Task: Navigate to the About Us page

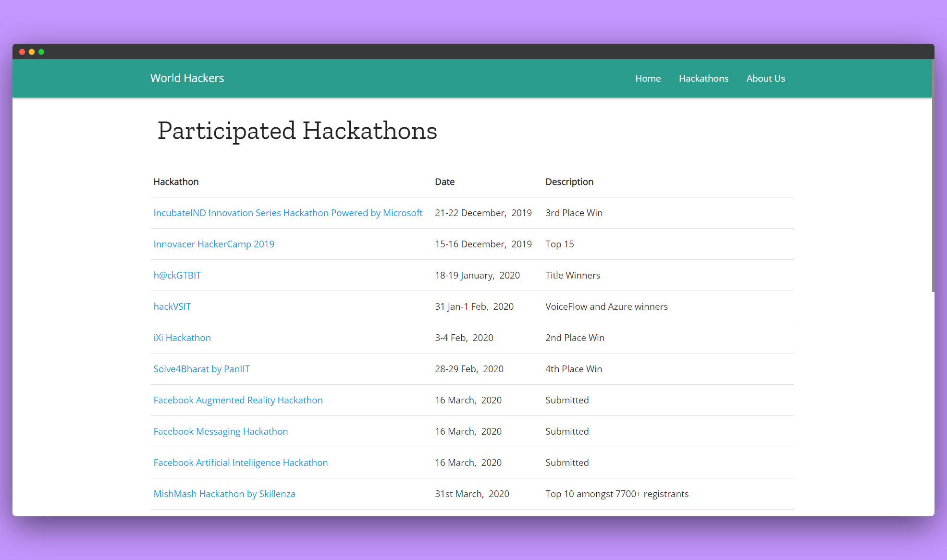Action: [765, 78]
